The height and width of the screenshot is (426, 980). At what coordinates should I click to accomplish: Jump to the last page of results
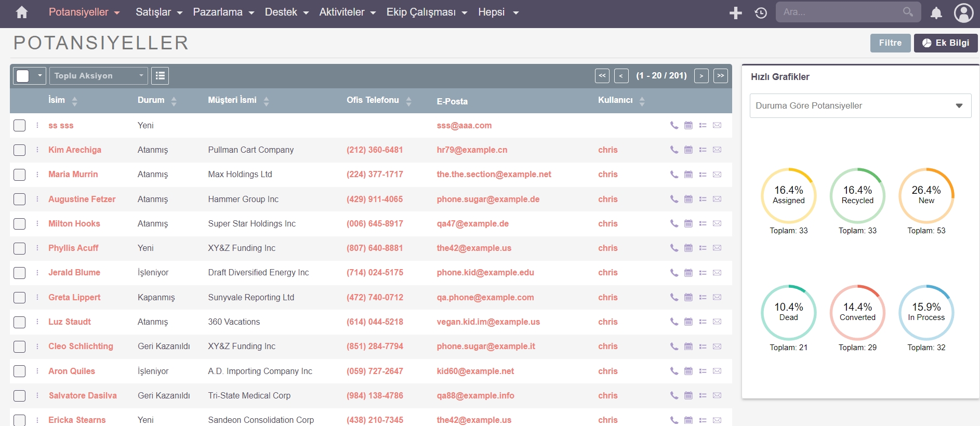[x=720, y=76]
